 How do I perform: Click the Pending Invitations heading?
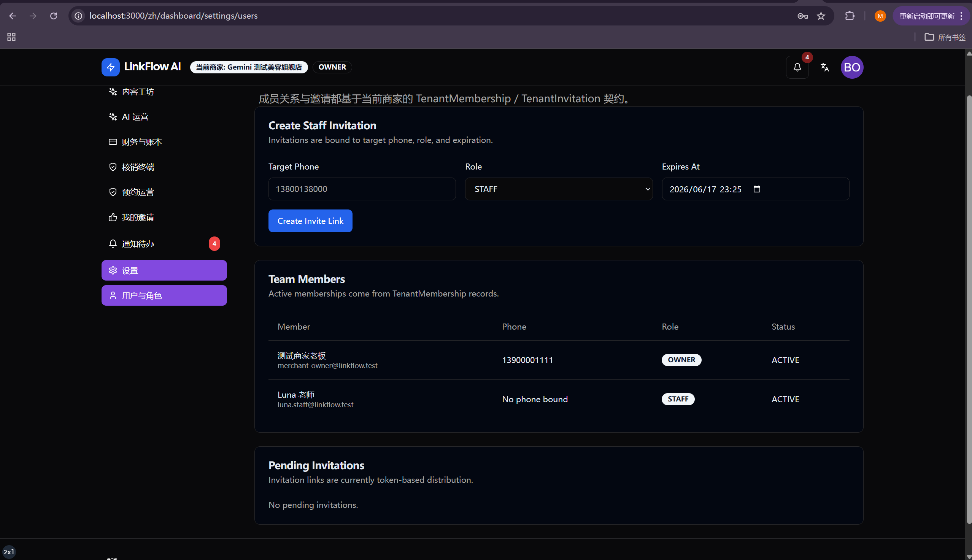tap(316, 465)
